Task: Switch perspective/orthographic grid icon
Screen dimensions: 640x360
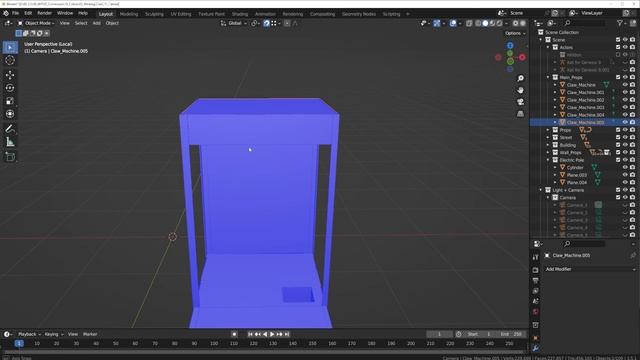Action: click(520, 114)
